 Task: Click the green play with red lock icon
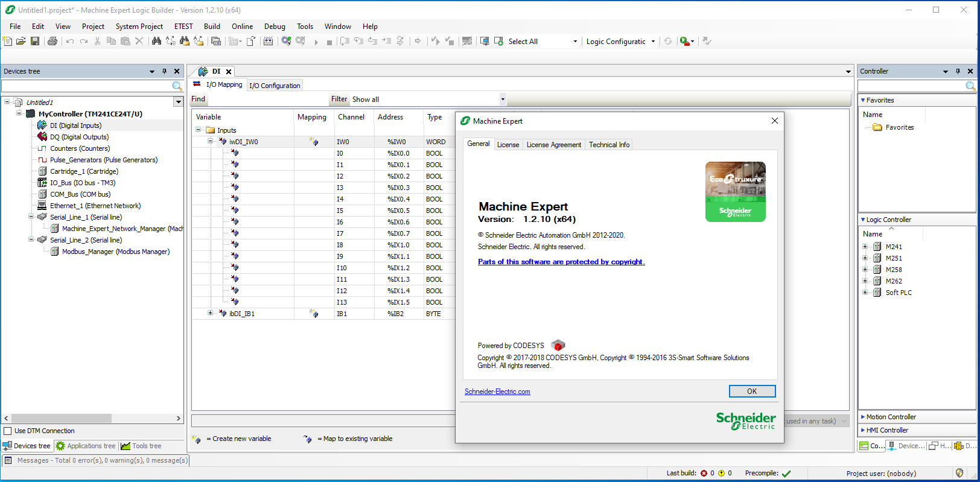(x=684, y=41)
